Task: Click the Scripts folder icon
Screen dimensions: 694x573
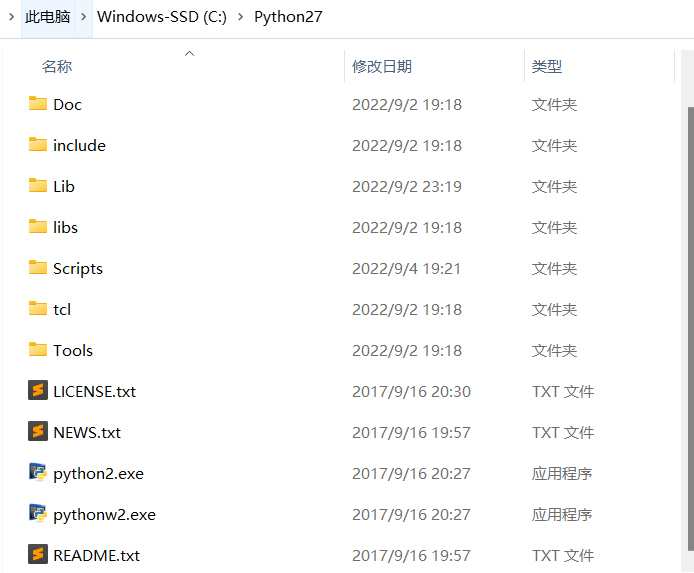Action: coord(38,268)
